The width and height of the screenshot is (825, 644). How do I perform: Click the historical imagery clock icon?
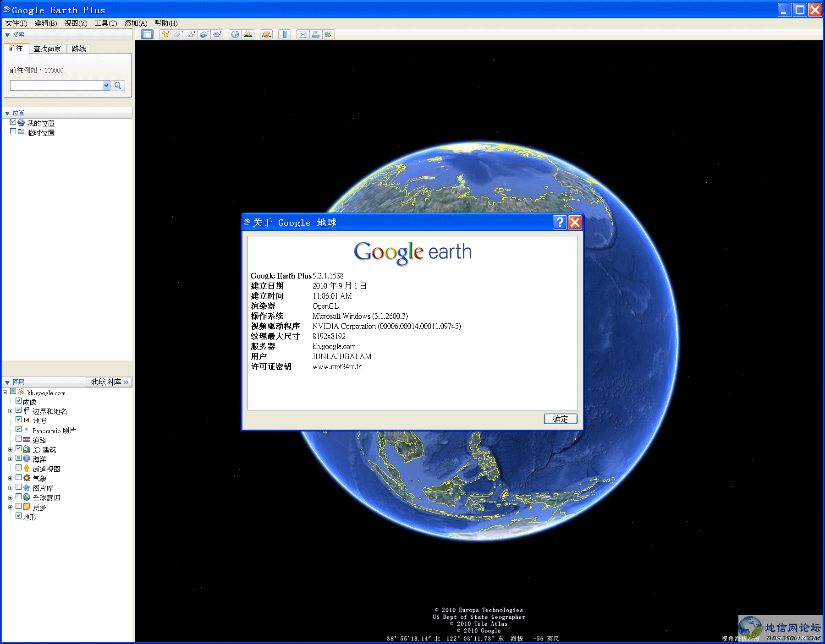[235, 34]
